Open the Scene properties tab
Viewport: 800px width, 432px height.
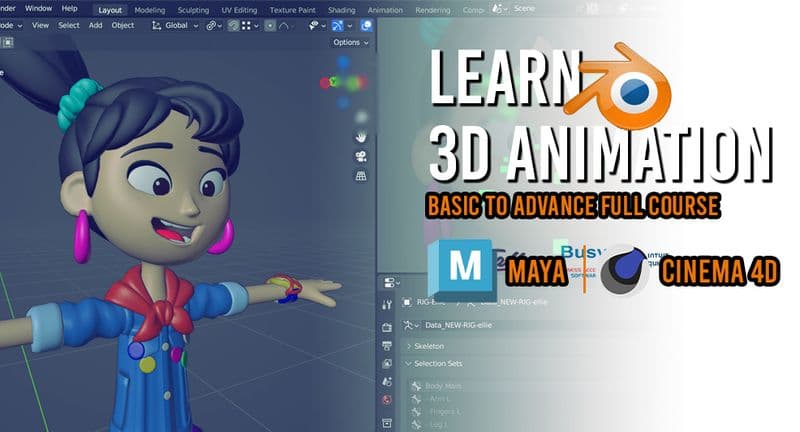[387, 382]
